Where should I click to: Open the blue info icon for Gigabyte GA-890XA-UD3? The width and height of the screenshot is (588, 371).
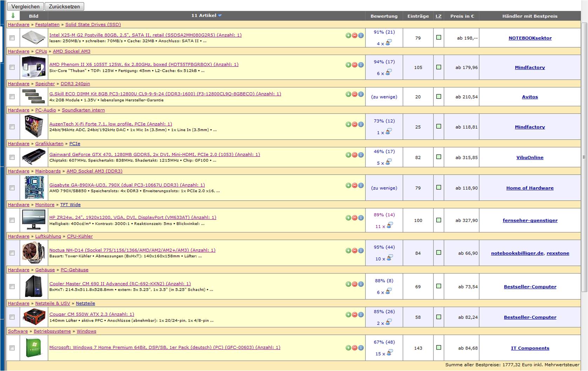[x=361, y=185]
